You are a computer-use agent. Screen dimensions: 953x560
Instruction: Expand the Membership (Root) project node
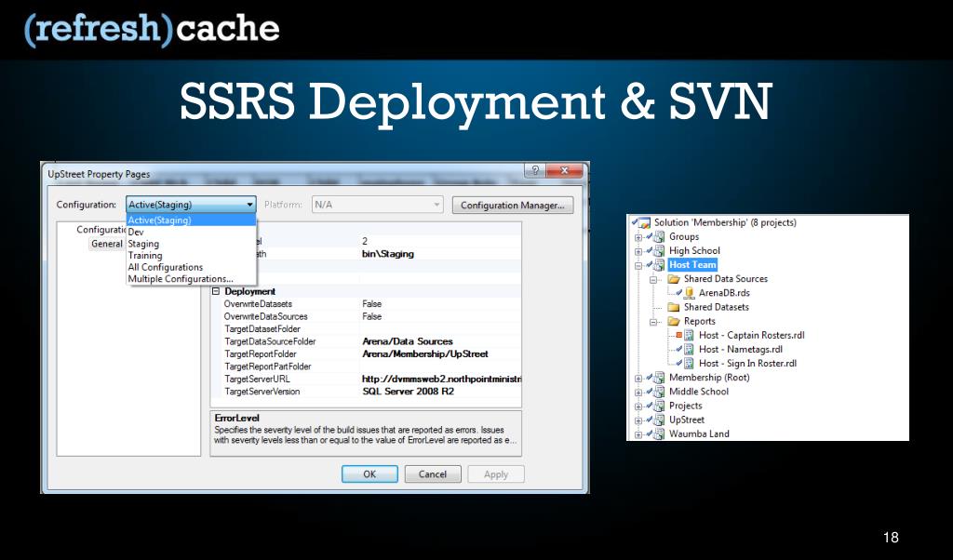point(638,379)
